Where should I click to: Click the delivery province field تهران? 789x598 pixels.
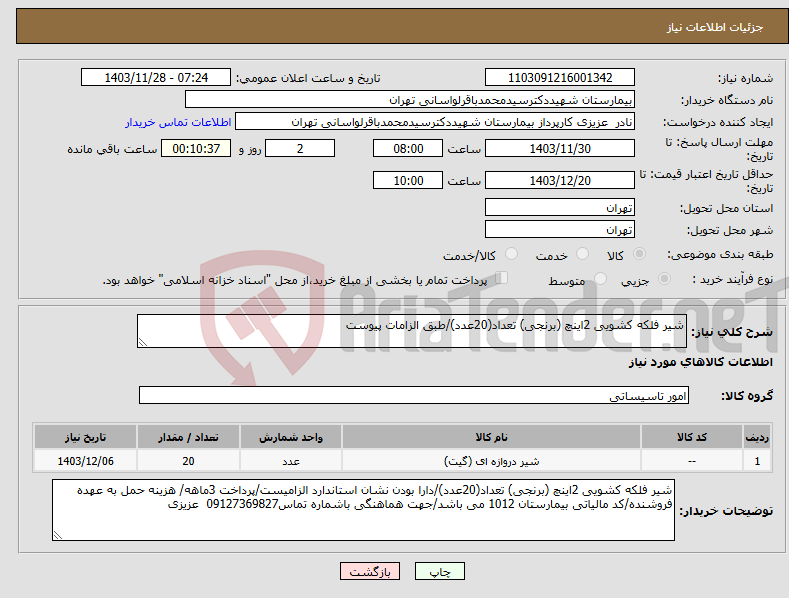pyautogui.click(x=560, y=207)
